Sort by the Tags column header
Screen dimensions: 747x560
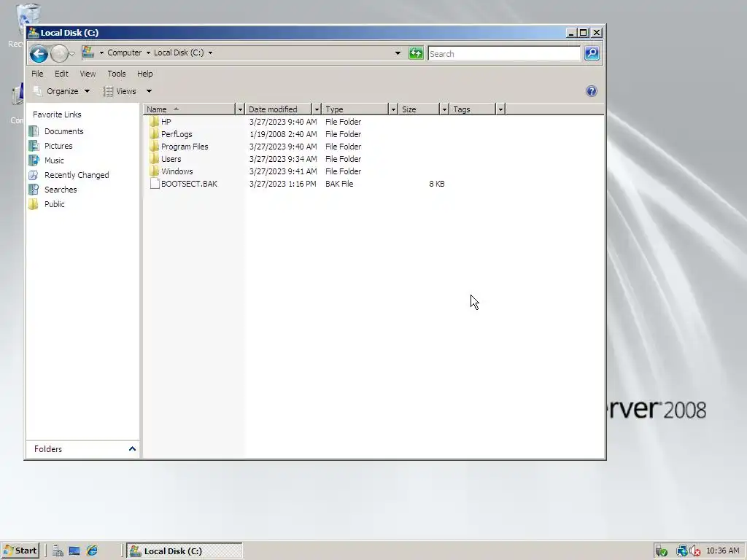(x=473, y=109)
